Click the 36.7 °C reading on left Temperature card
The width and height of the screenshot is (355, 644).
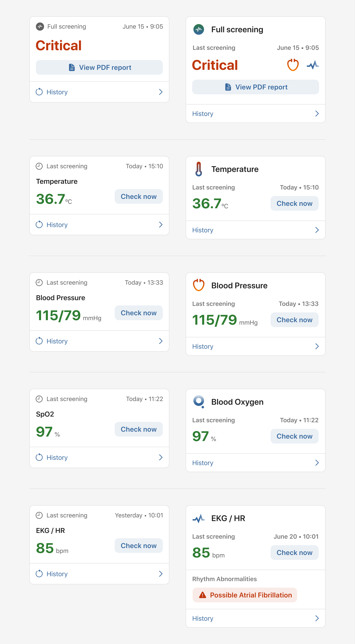[54, 199]
